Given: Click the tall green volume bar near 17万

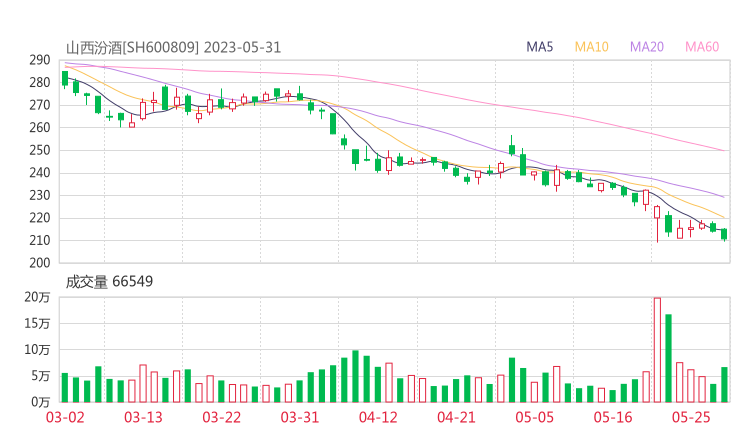Looking at the screenshot, I should [668, 358].
